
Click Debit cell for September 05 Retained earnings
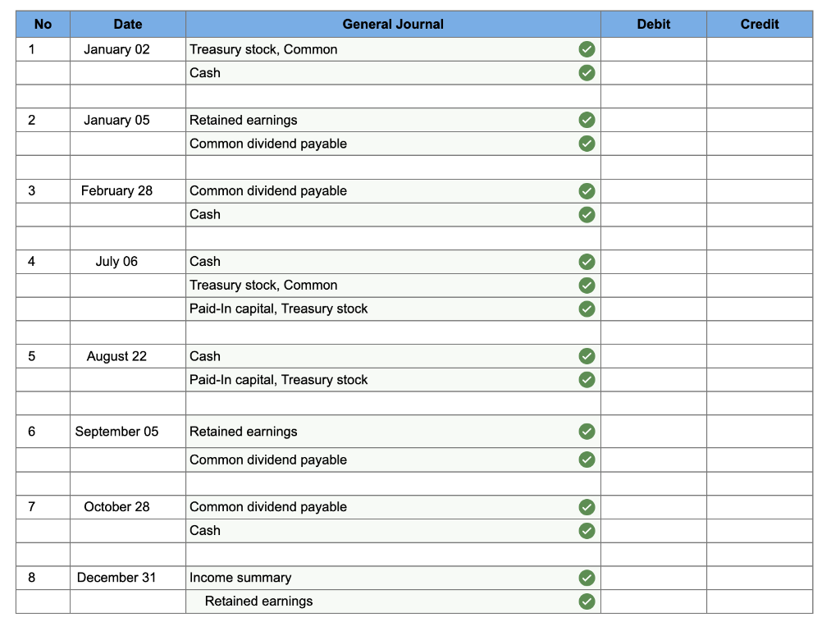coord(654,432)
